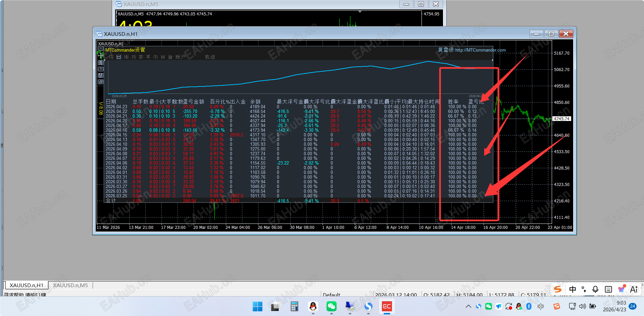Image resolution: width=644 pixels, height=316 pixels.
Task: Click the QQ penguin tray icon
Action: pyautogui.click(x=519, y=306)
